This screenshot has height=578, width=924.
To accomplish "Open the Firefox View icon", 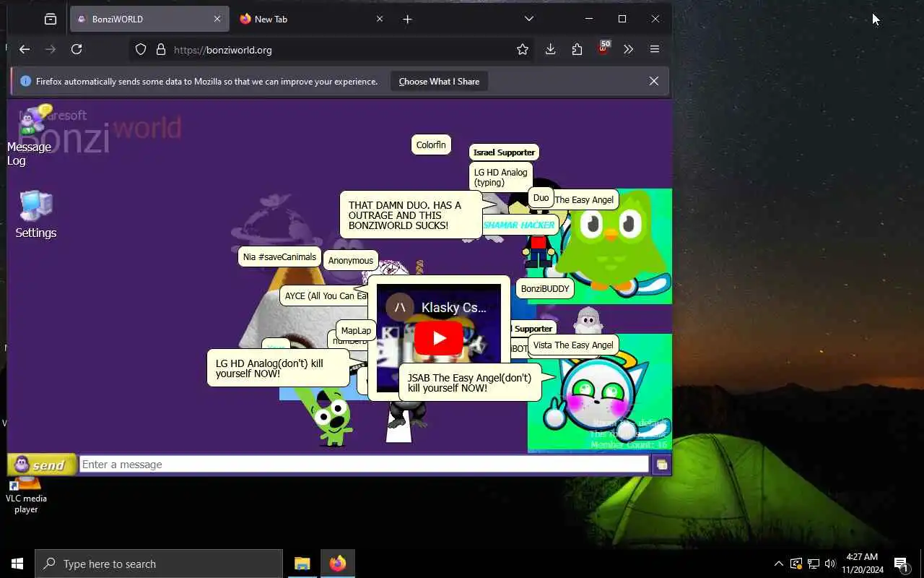I will point(50,20).
